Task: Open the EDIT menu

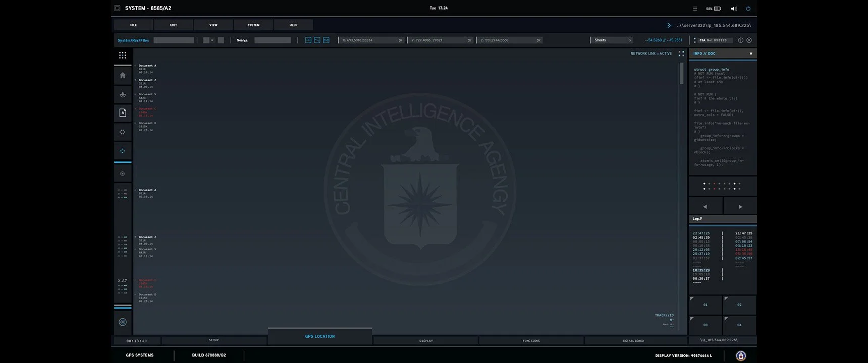Action: (x=174, y=25)
